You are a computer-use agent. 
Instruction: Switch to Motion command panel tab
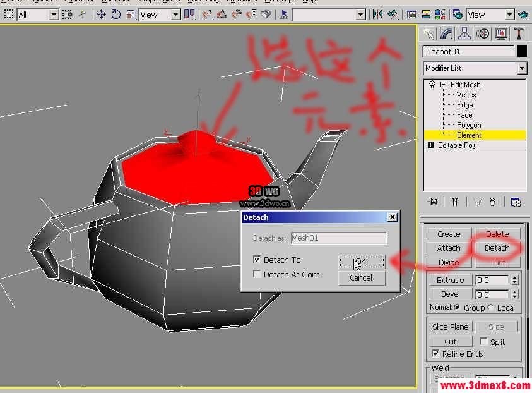(483, 33)
